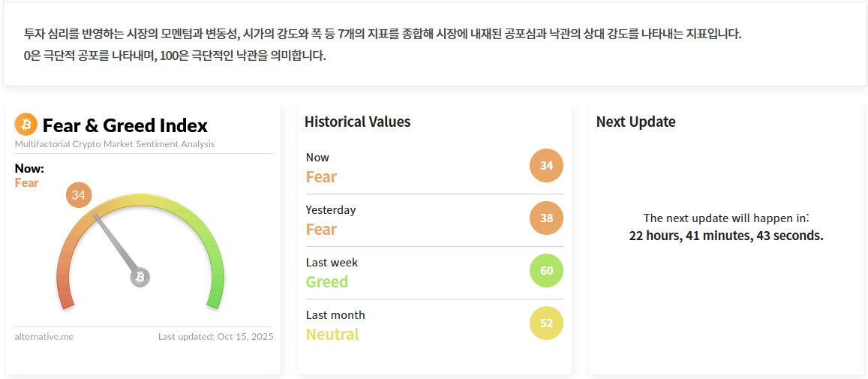Click the Fear & Greed Index title
Screen dimensions: 868x379
[x=125, y=125]
